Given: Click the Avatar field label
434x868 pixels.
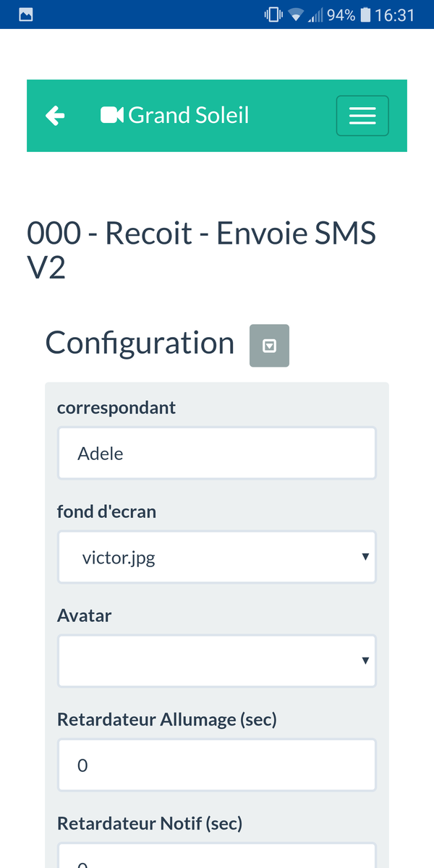Looking at the screenshot, I should click(84, 616).
